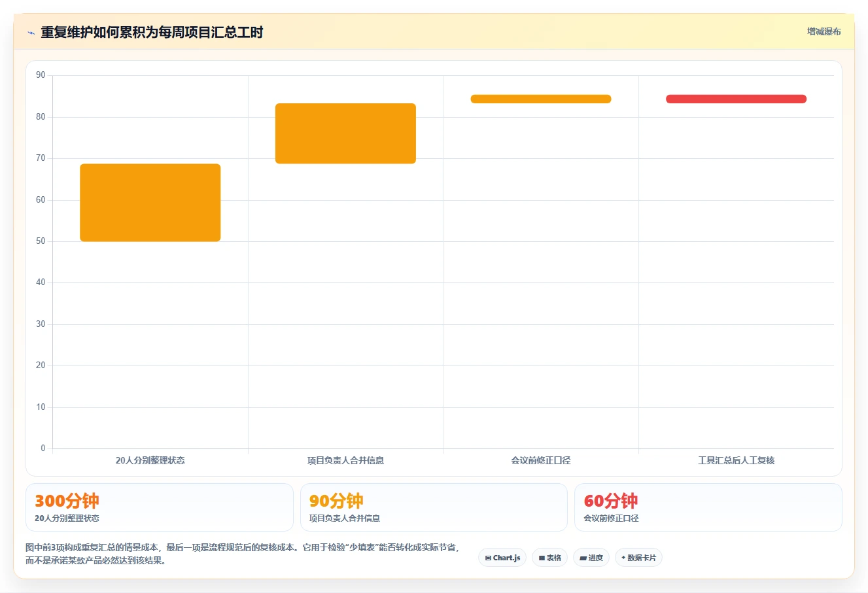The width and height of the screenshot is (868, 593).
Task: Click the orange bar for 20人分别整理状态
Action: click(x=150, y=203)
